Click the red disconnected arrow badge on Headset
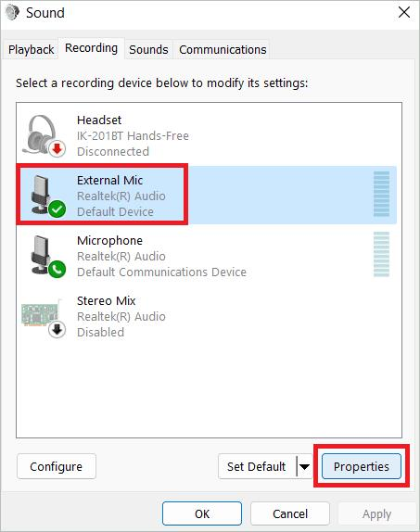 tap(57, 149)
